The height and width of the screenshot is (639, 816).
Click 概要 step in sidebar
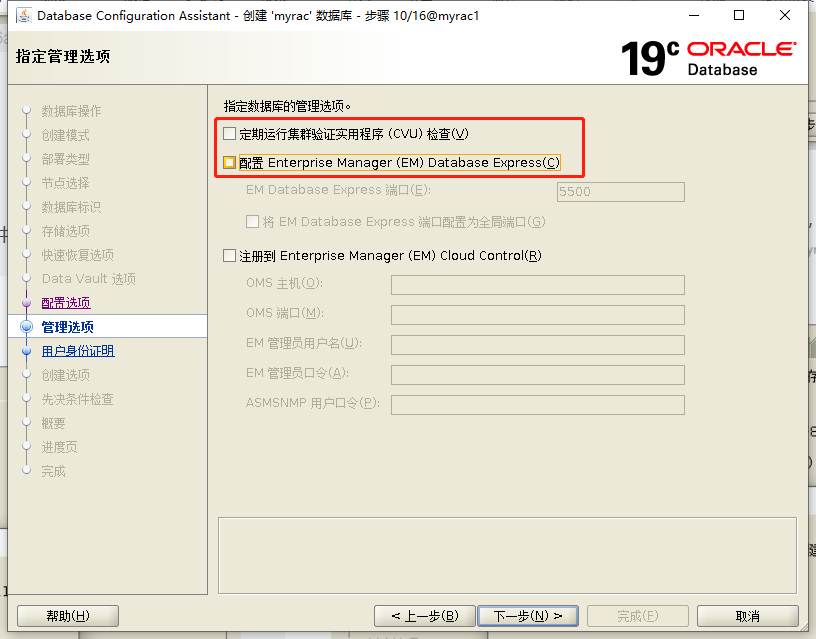click(x=54, y=423)
